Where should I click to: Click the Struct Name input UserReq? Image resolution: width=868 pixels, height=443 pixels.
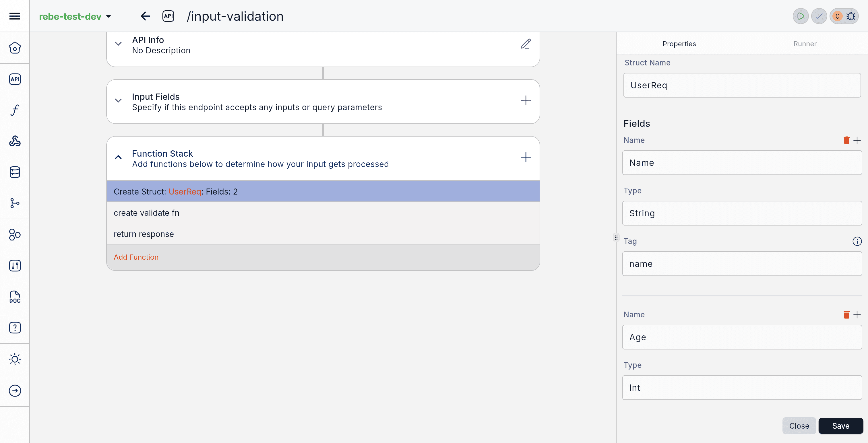(742, 85)
